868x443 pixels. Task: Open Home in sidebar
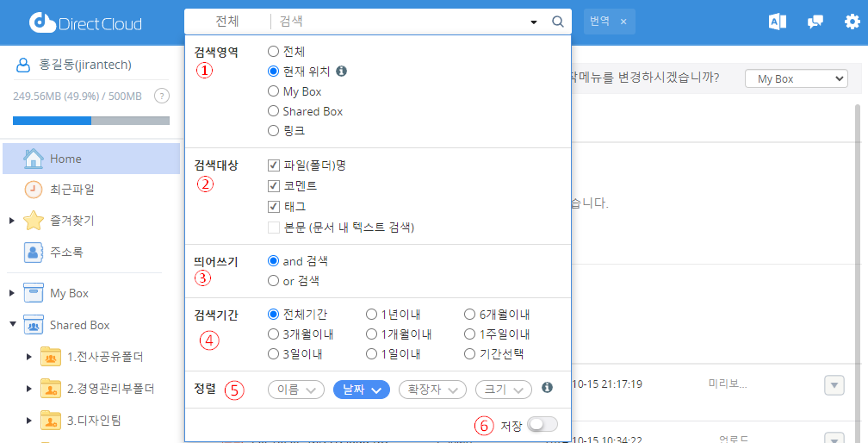[x=91, y=159]
